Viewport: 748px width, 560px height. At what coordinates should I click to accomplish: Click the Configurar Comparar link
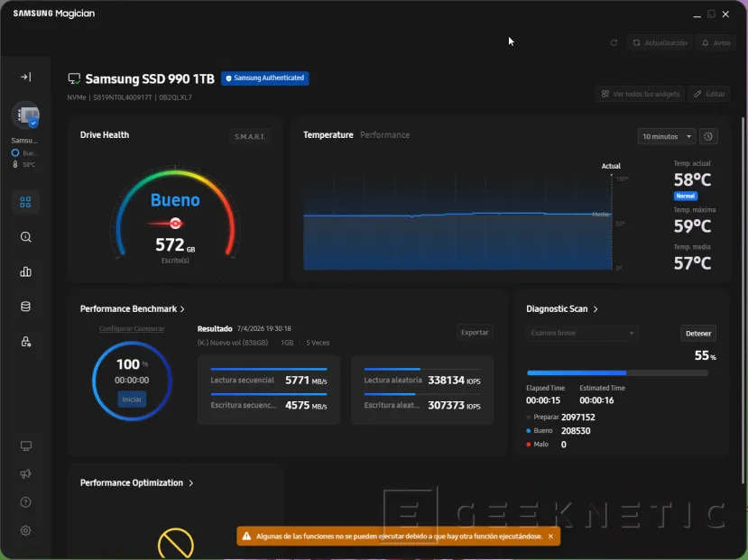point(132,328)
